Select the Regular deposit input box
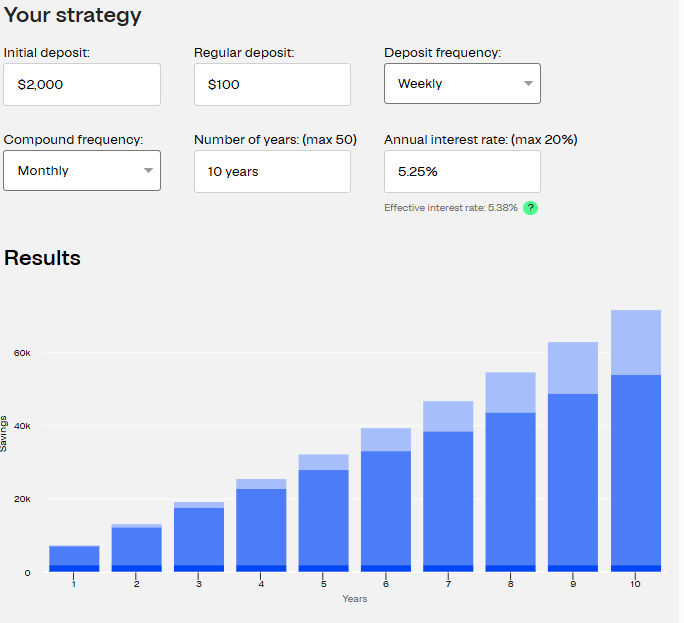Screen dimensions: 684x623 coord(272,85)
